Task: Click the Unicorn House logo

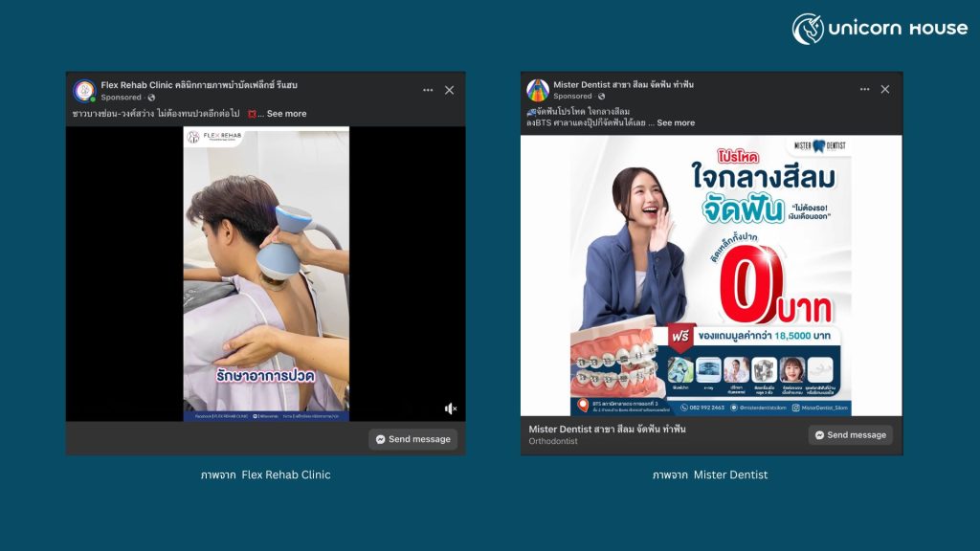Action: (880, 29)
